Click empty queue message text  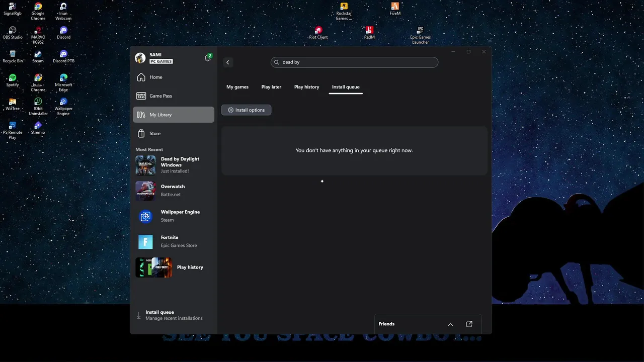coord(354,150)
